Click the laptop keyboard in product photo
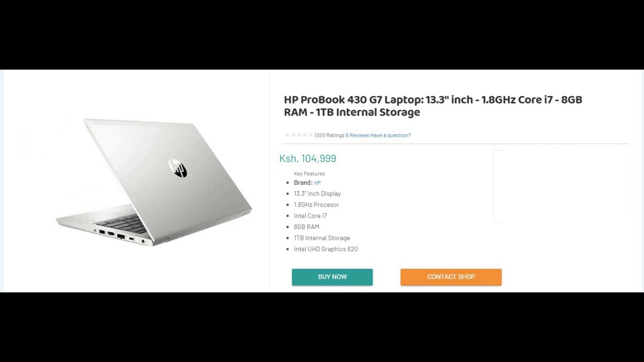The width and height of the screenshot is (644, 362). pyautogui.click(x=122, y=223)
